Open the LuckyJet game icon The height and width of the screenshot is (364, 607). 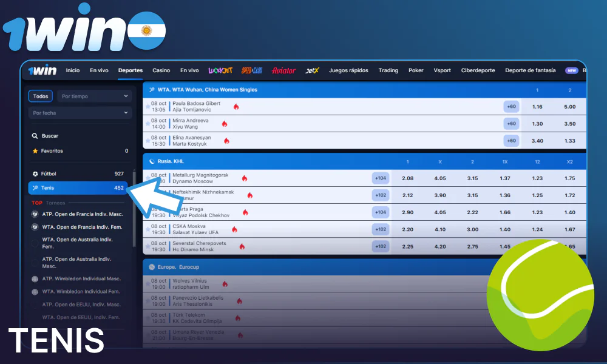pyautogui.click(x=220, y=70)
